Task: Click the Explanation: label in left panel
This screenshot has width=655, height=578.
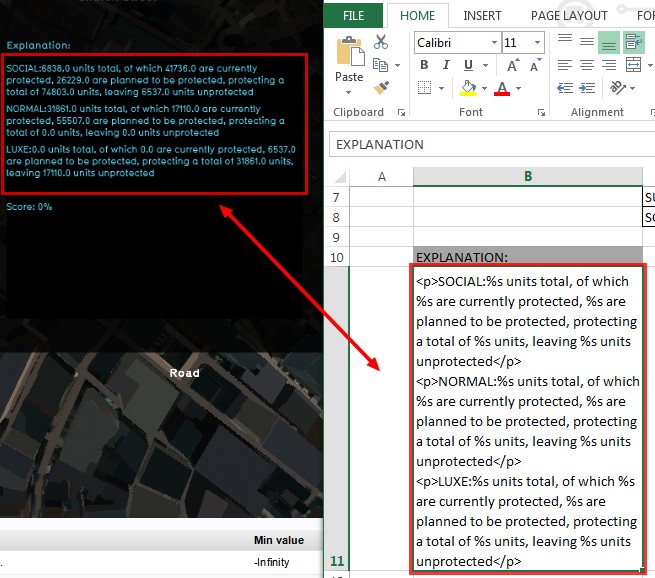Action: [38, 45]
